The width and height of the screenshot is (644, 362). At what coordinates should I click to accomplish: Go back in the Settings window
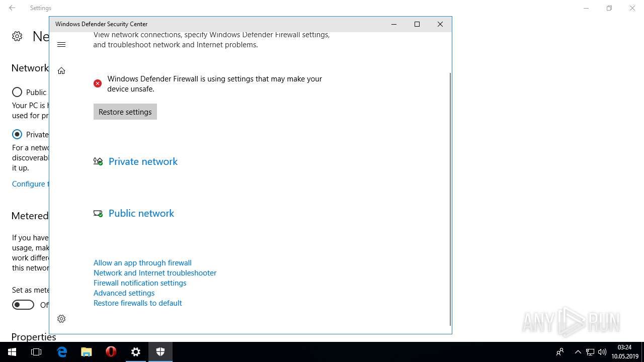point(12,8)
